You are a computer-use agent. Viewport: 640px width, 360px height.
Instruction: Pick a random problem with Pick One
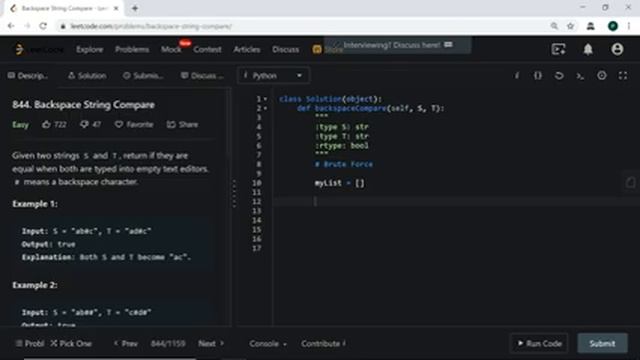[71, 344]
